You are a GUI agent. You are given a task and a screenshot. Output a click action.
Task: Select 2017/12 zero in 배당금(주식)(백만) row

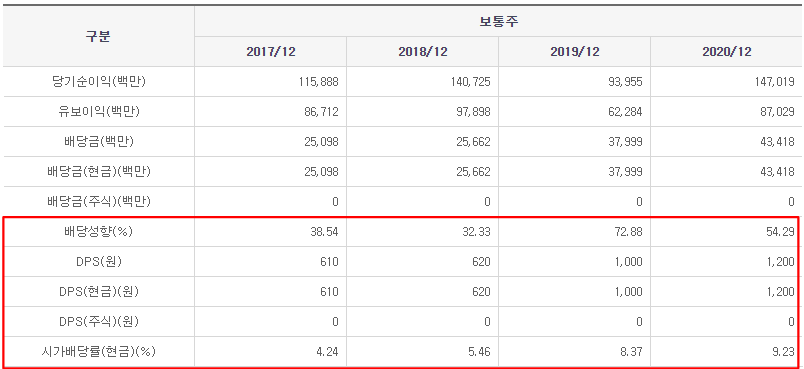click(335, 202)
